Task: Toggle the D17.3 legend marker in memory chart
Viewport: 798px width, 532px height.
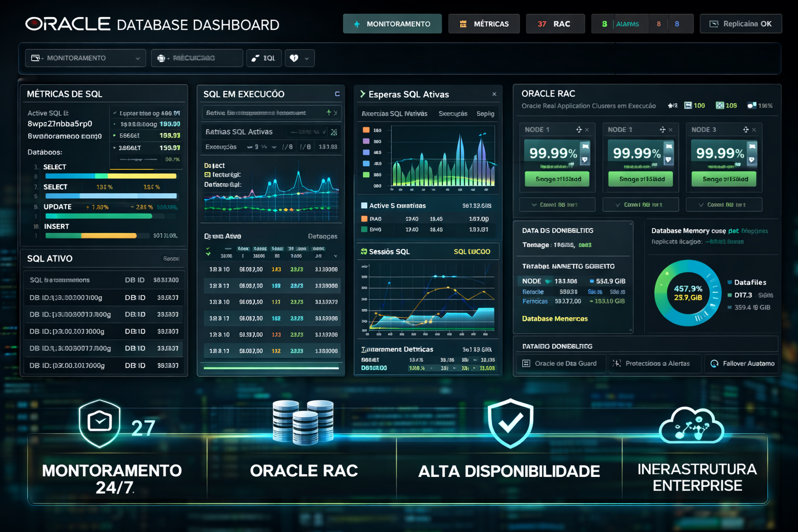Action: (730, 295)
